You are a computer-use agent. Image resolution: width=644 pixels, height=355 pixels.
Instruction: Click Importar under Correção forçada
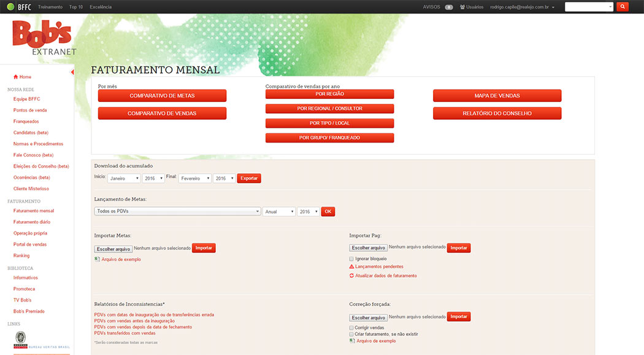459,317
